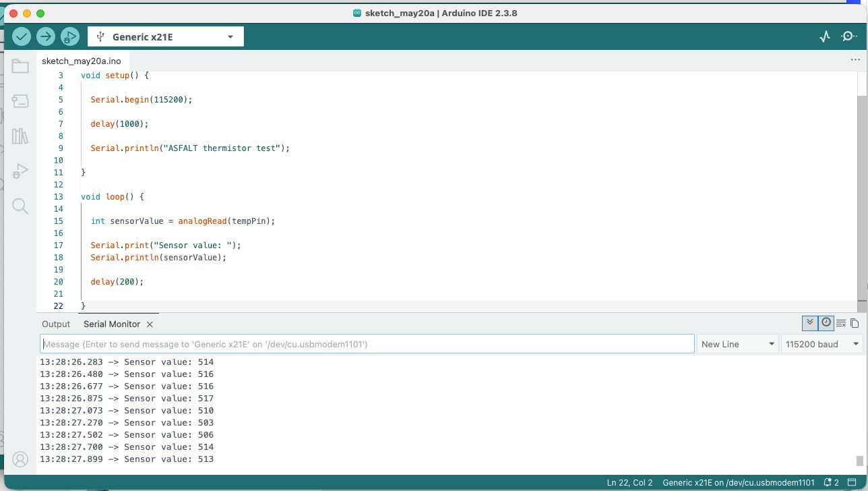Click the Serial.begin(115200) code line
868x491 pixels.
coord(142,100)
